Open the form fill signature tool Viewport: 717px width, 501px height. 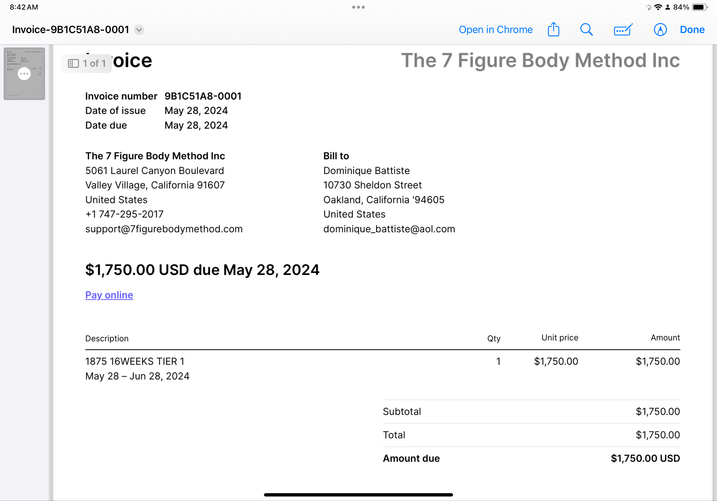623,30
